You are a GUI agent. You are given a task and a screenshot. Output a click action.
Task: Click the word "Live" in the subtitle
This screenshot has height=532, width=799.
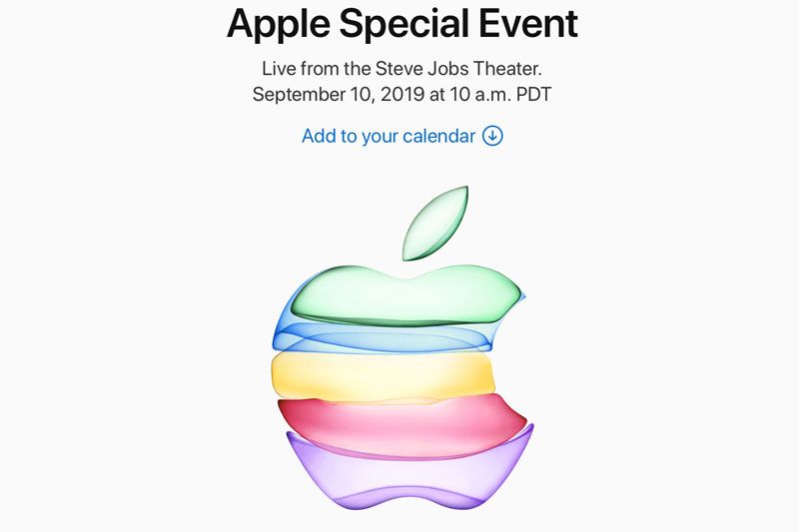279,68
